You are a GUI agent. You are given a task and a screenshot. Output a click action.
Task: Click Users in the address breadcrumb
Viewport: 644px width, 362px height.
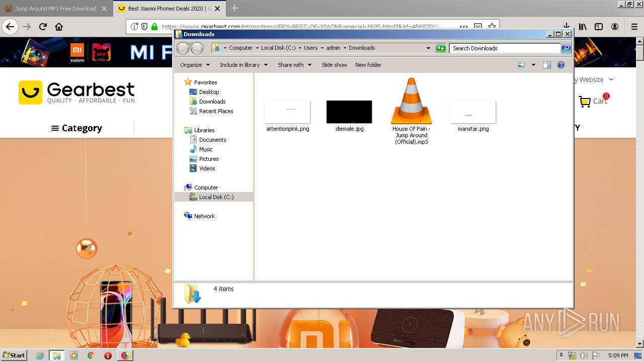click(310, 48)
